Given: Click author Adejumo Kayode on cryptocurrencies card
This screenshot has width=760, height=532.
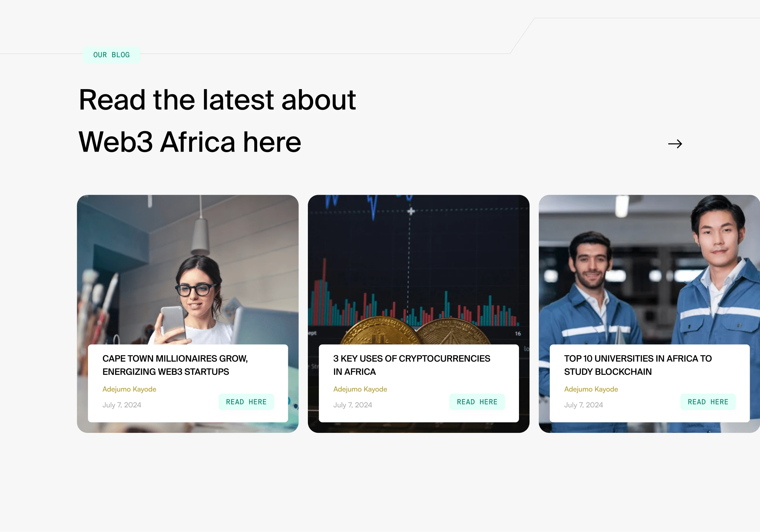Looking at the screenshot, I should (360, 389).
